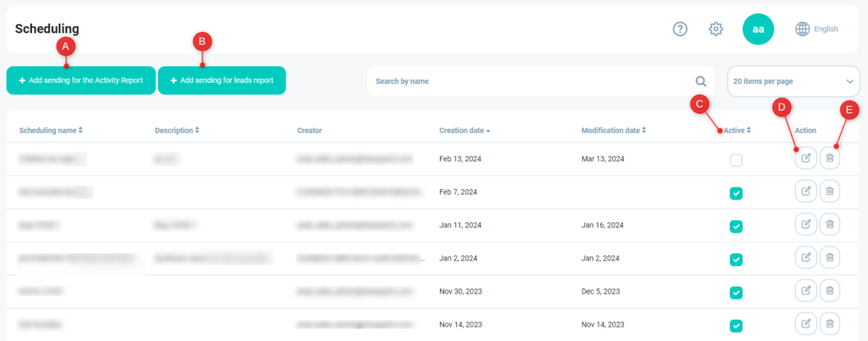Disable Active for the Jan 2, 2024 schedule
The width and height of the screenshot is (868, 341).
[x=736, y=259]
